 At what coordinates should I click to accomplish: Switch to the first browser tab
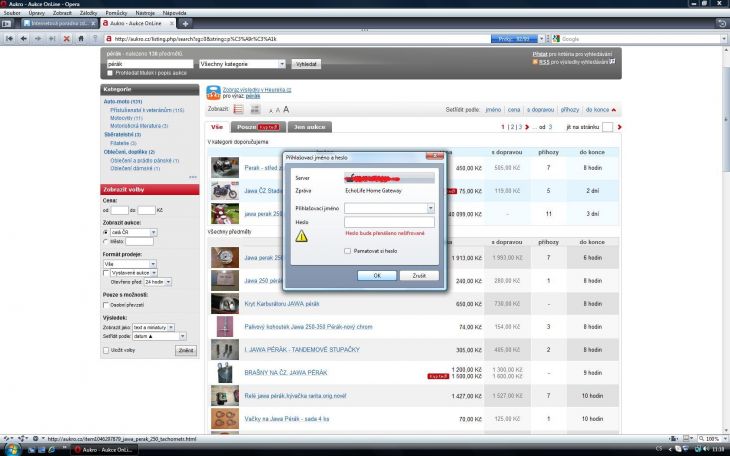[59, 23]
